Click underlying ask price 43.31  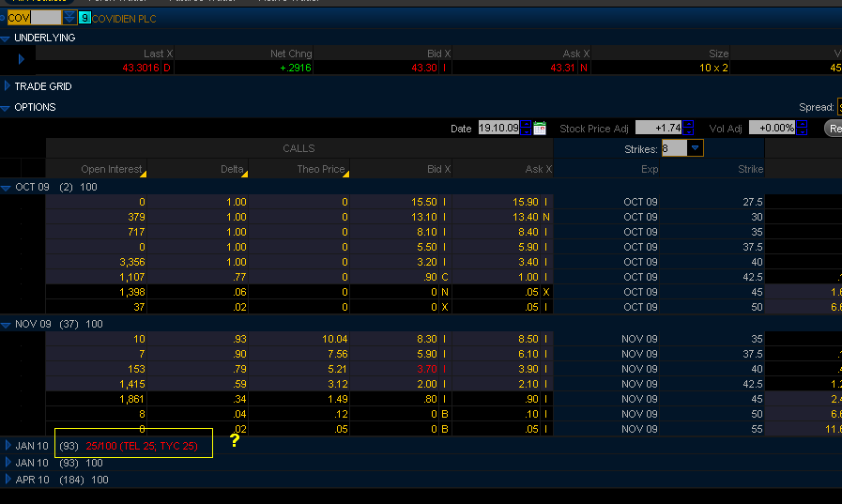click(x=563, y=68)
